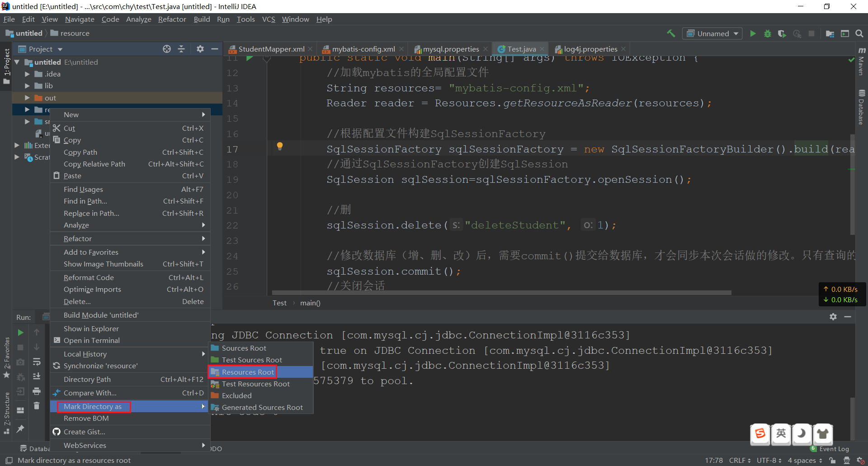Select Test Sources Root in the submenu
The height and width of the screenshot is (466, 868).
coord(261,360)
